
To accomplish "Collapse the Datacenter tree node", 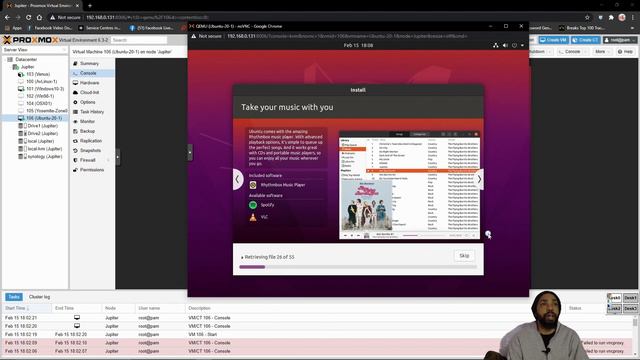I will 5,60.
